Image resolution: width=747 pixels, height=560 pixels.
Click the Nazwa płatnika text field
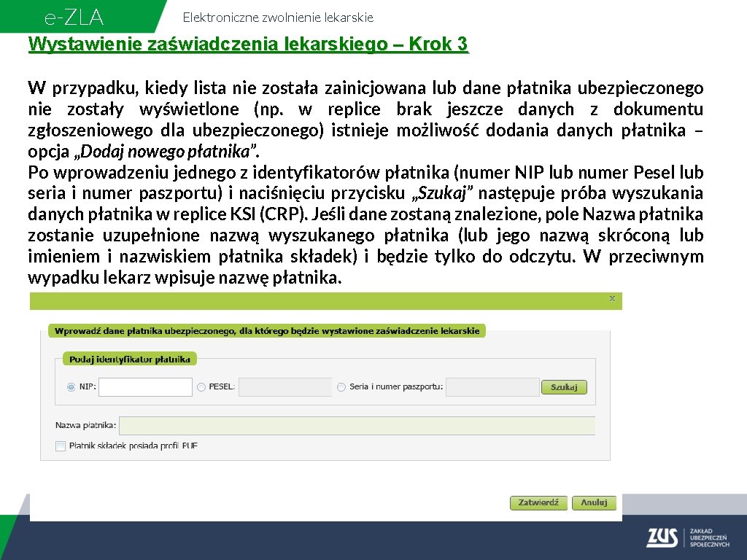pyautogui.click(x=357, y=425)
